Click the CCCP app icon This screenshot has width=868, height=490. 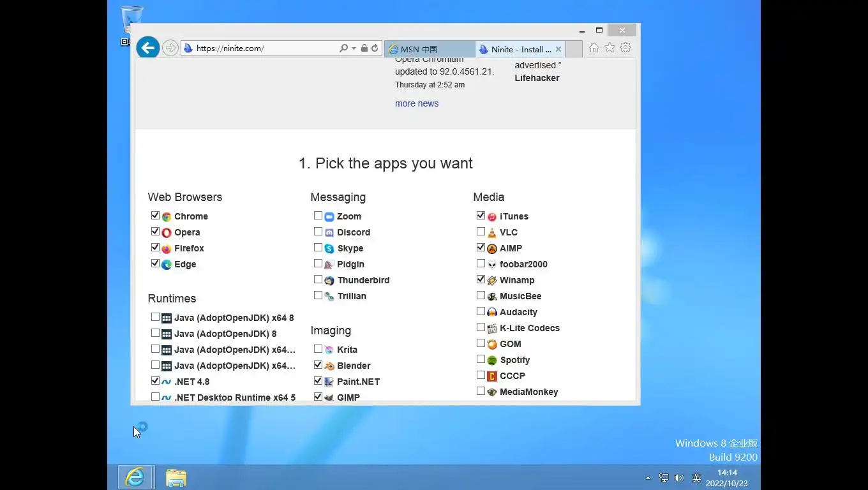pos(492,376)
